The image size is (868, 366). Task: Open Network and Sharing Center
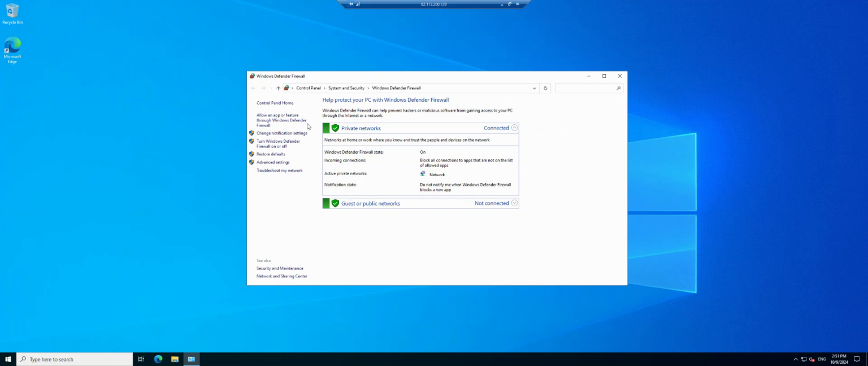[281, 276]
